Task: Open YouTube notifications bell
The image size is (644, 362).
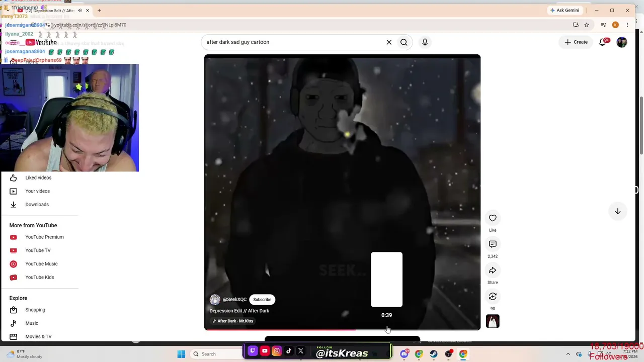Action: (x=603, y=42)
